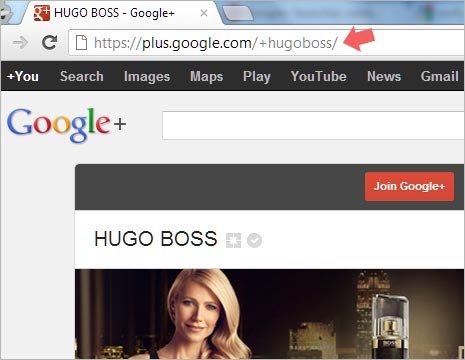Open a new browser tab
This screenshot has height=360, width=465.
(x=238, y=14)
